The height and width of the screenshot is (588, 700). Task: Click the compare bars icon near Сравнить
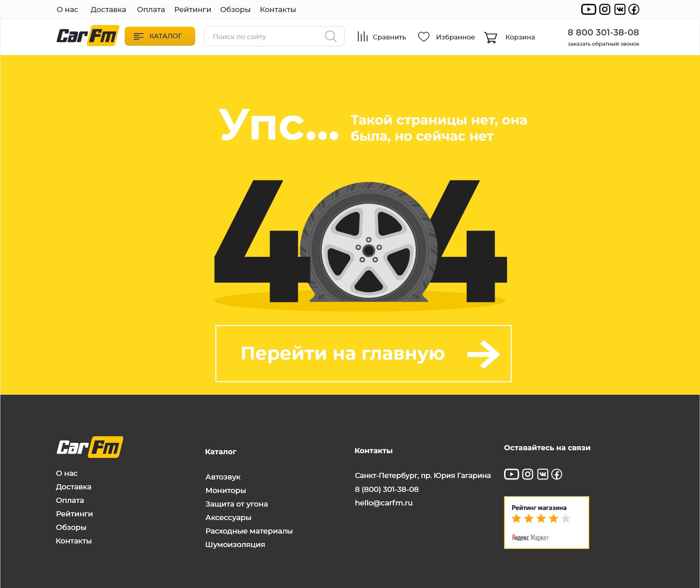click(363, 36)
